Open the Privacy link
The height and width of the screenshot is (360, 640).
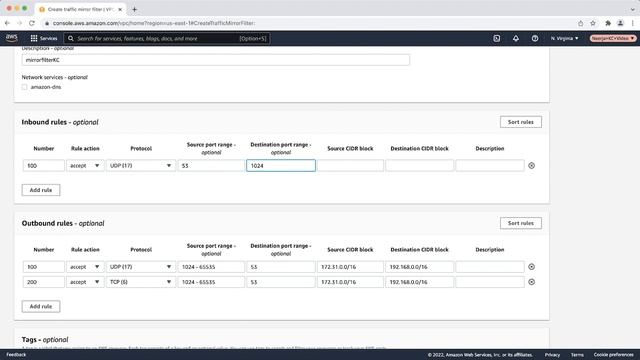pyautogui.click(x=552, y=355)
